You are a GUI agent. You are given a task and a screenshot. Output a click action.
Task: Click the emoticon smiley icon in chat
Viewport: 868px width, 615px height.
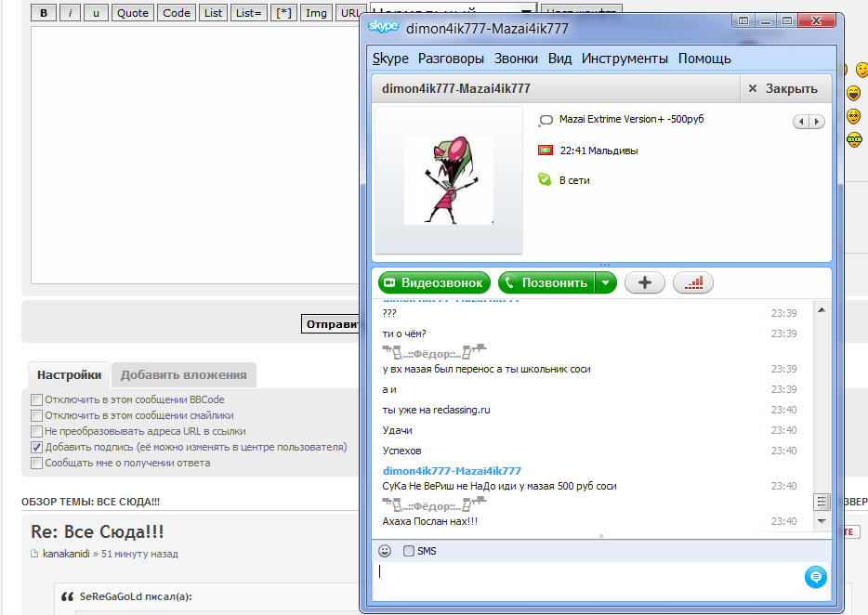[385, 551]
